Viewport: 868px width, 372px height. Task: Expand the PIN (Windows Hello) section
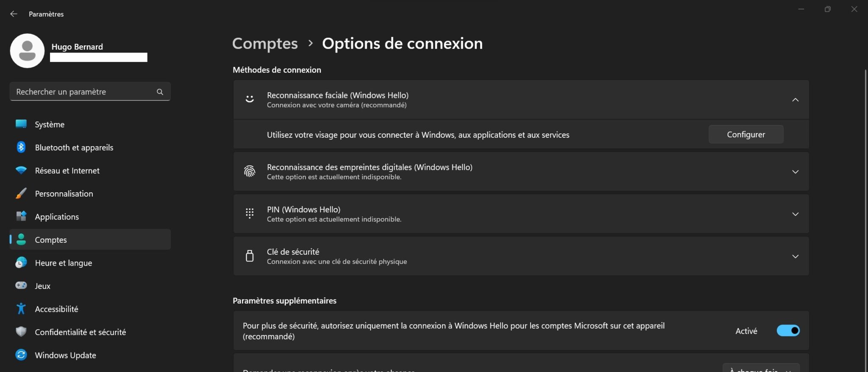796,214
